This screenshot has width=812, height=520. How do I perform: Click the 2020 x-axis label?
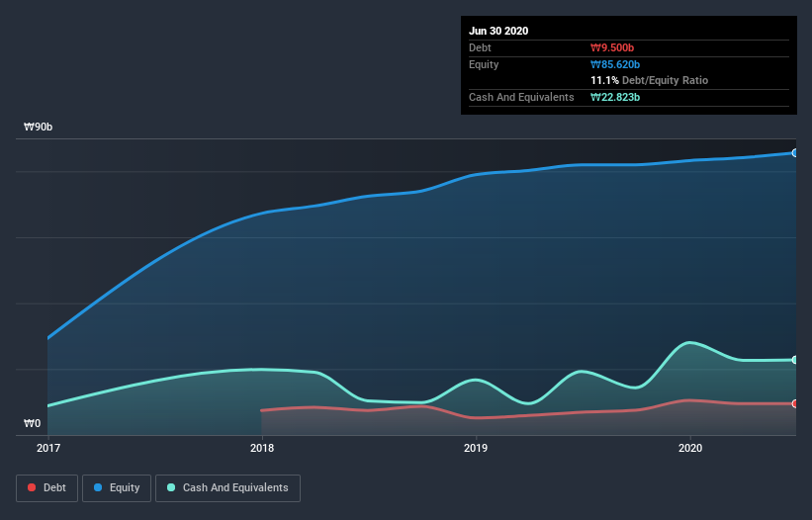(690, 448)
